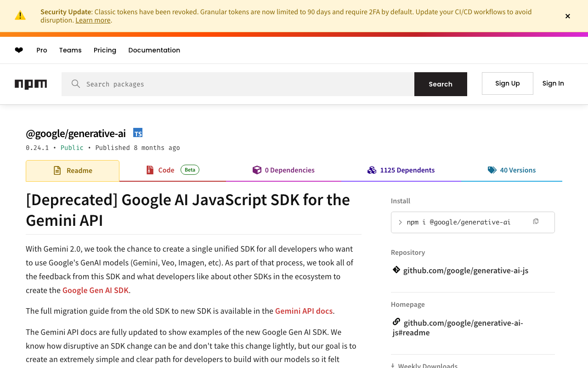Click the TypeScript TS badge icon
The height and width of the screenshot is (368, 588).
click(138, 133)
